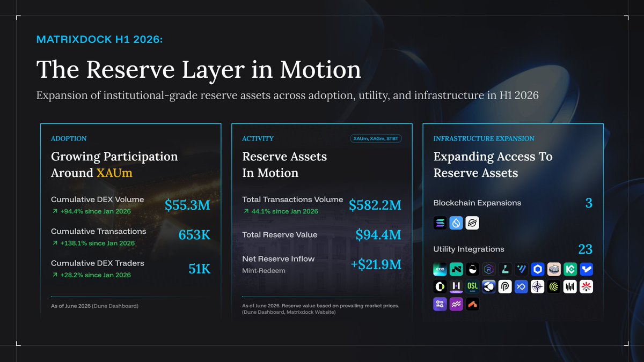This screenshot has height=362, width=644.
Task: Click the +28.2% since Jan 2026 line
Action: pos(91,275)
